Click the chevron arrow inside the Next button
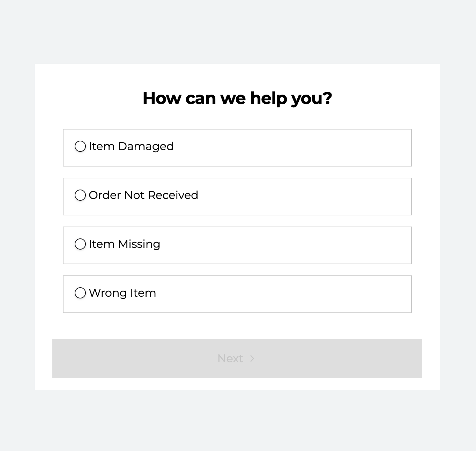This screenshot has width=476, height=451. [x=252, y=358]
